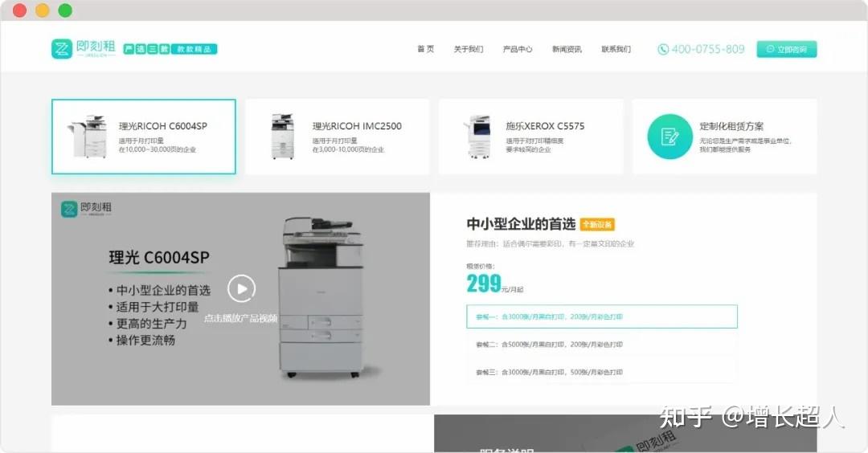Open 新闻资讯 navigation link
This screenshot has height=453, width=868.
567,49
